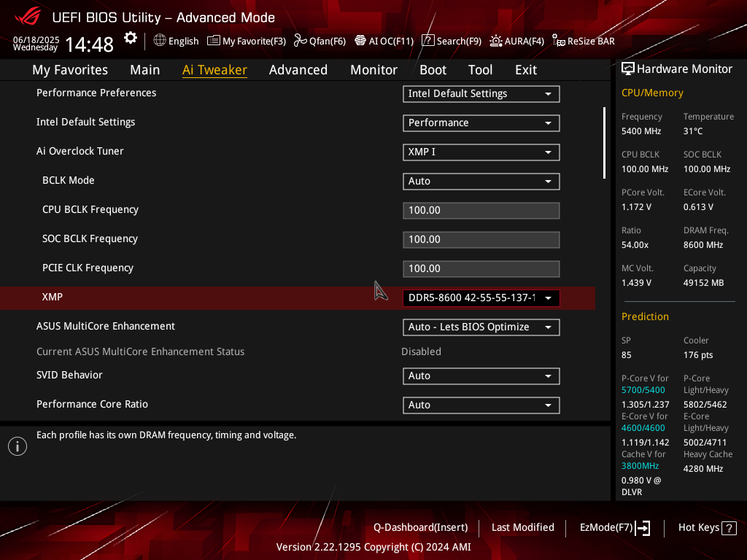Open AI OC(F11) chip icon
This screenshot has width=747, height=560.
360,41
